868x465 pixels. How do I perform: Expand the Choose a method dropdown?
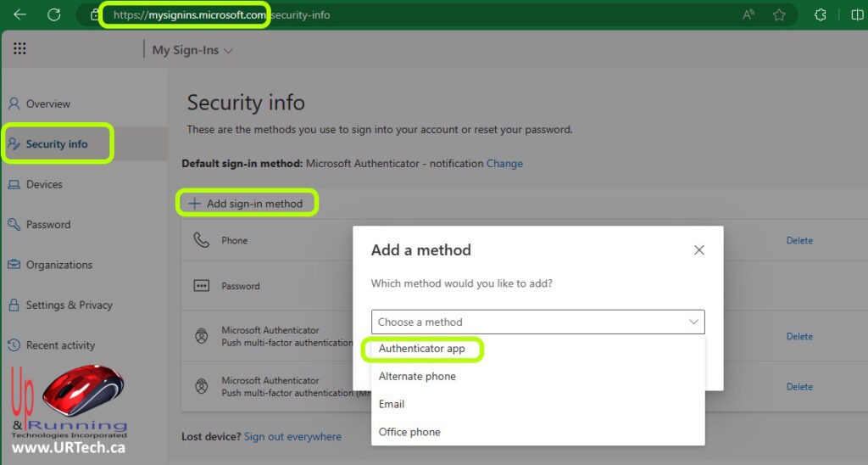(x=537, y=322)
